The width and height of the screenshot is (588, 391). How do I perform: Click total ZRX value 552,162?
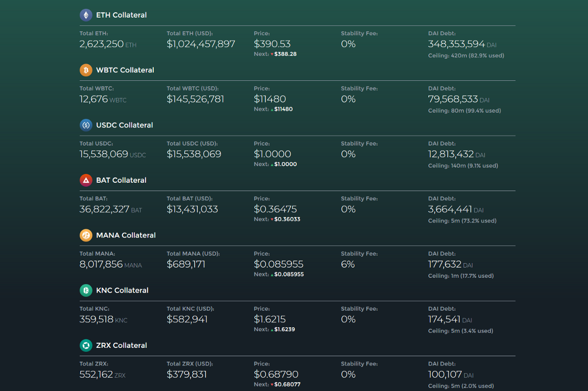tap(96, 375)
